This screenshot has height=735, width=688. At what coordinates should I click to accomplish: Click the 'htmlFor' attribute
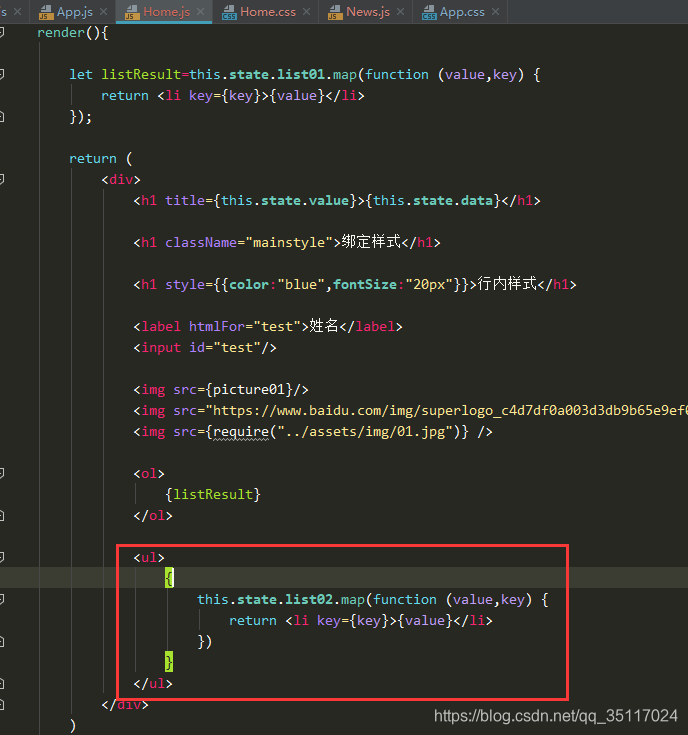click(217, 326)
